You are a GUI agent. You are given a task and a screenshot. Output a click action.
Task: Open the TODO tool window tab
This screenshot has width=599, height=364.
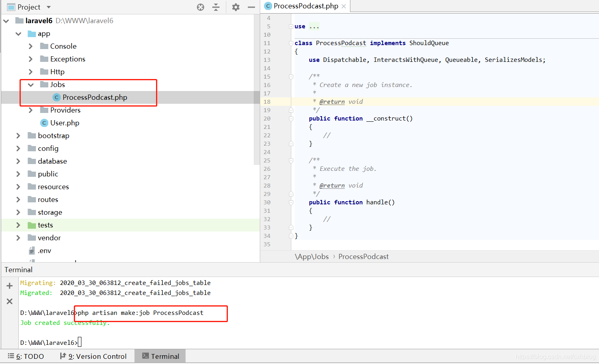(26, 356)
